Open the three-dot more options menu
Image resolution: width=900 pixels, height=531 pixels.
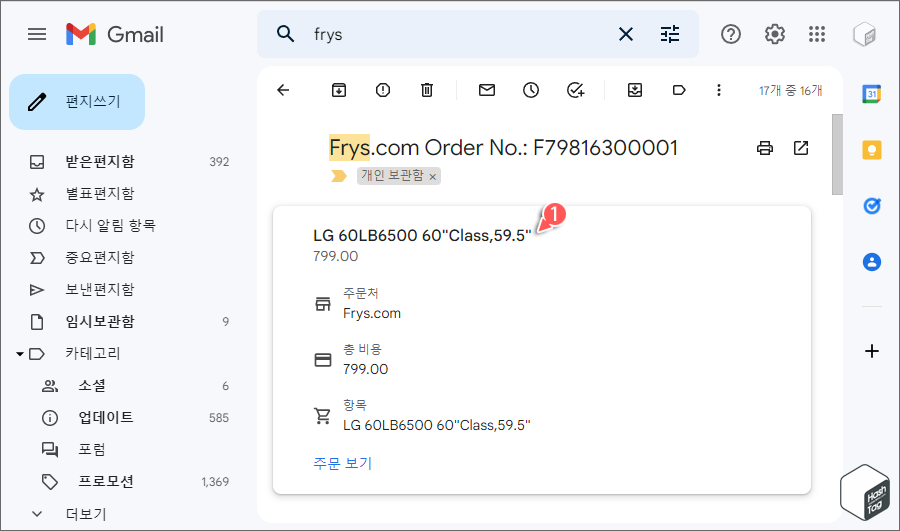pyautogui.click(x=719, y=90)
